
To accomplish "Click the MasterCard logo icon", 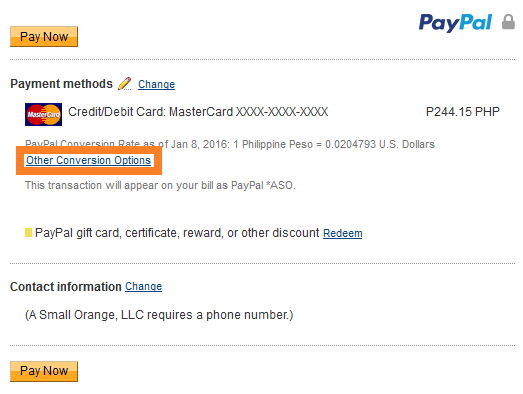I will coord(43,114).
